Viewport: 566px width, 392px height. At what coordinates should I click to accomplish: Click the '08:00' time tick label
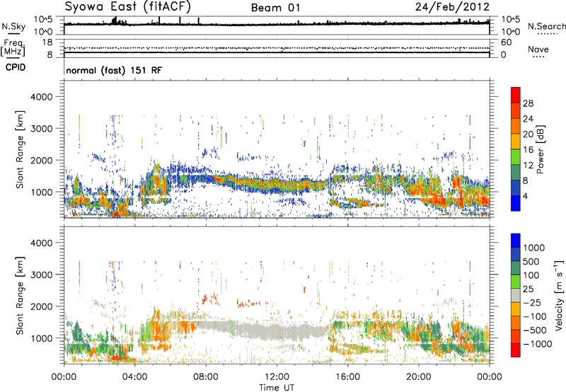[x=206, y=377]
